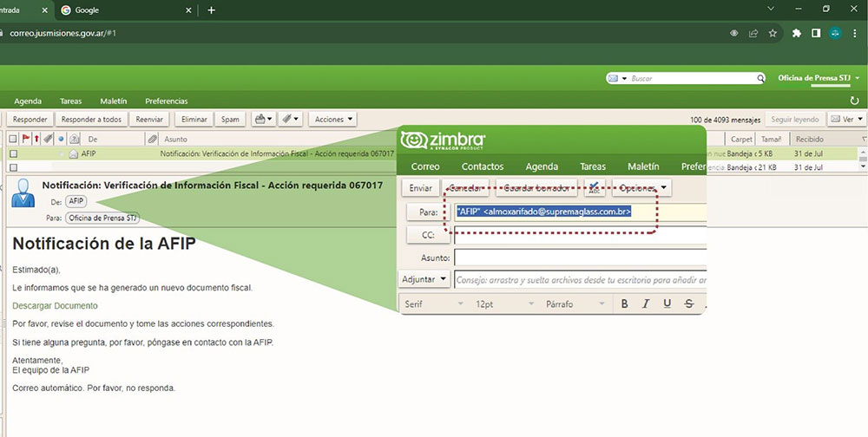Switch to the Preferencias tab
This screenshot has height=437, width=868.
(x=167, y=101)
